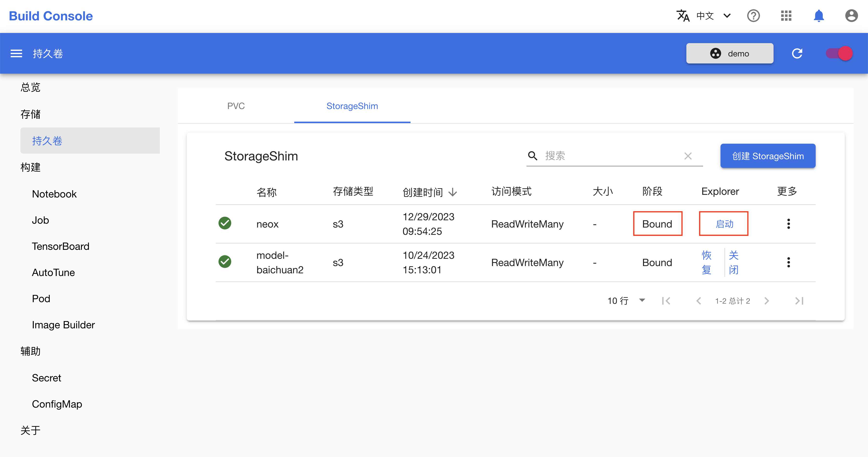This screenshot has height=457, width=868.
Task: Click the green checkmark status icon for neox
Action: coord(225,224)
